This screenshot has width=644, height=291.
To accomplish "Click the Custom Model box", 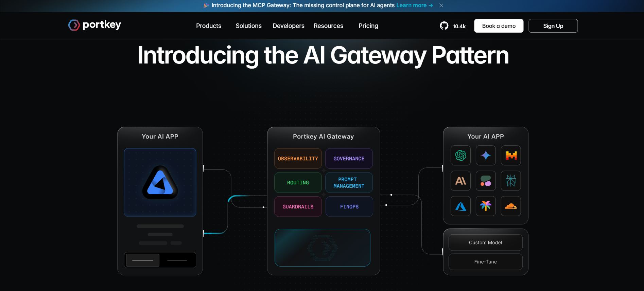I will point(486,242).
